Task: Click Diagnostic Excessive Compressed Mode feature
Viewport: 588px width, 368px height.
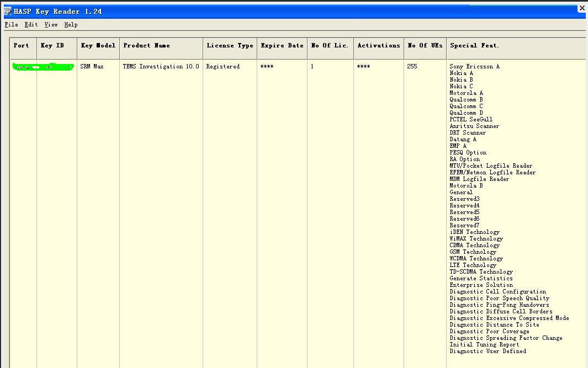Action: point(509,318)
